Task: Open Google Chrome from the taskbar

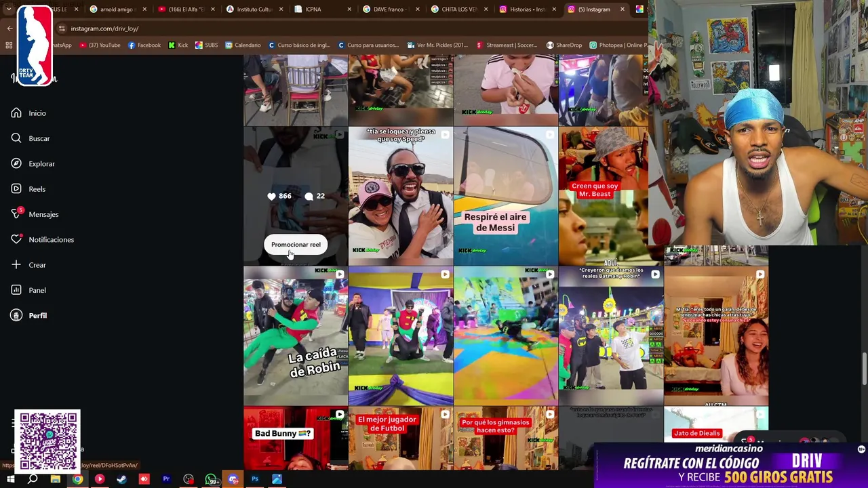Action: [78, 479]
